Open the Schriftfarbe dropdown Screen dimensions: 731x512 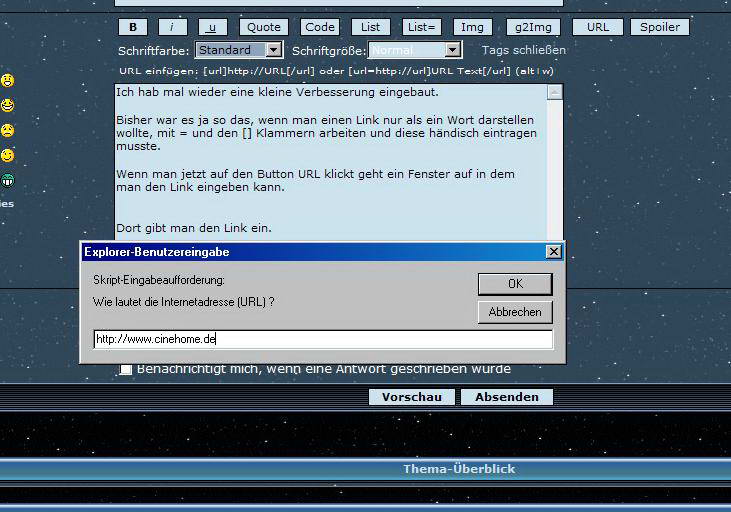(273, 49)
